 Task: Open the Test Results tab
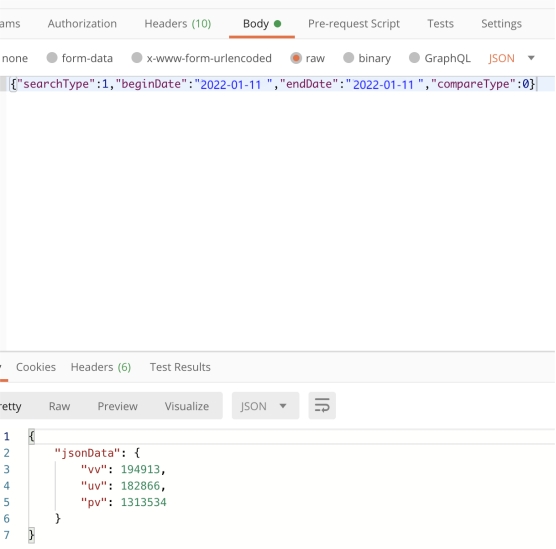click(180, 367)
